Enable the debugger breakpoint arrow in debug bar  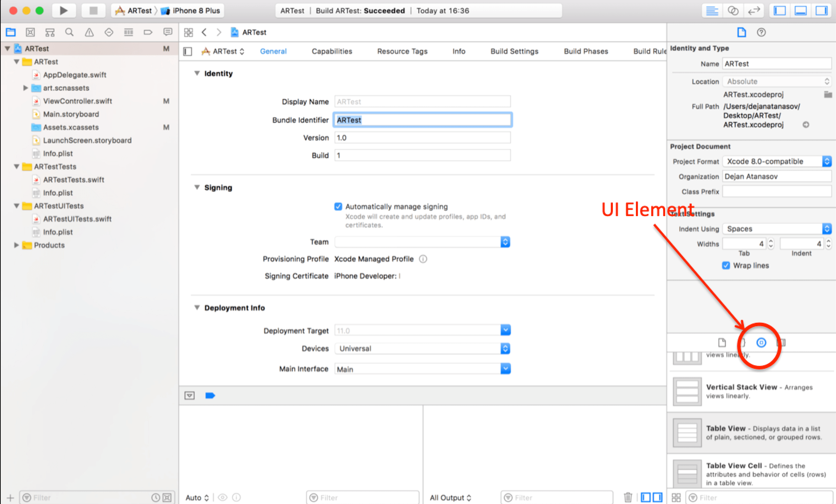pos(211,395)
